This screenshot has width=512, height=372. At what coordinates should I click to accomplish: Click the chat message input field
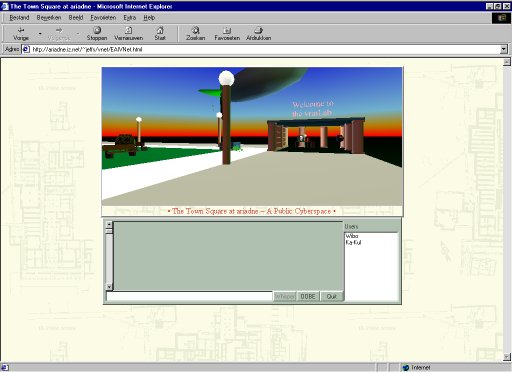point(189,296)
